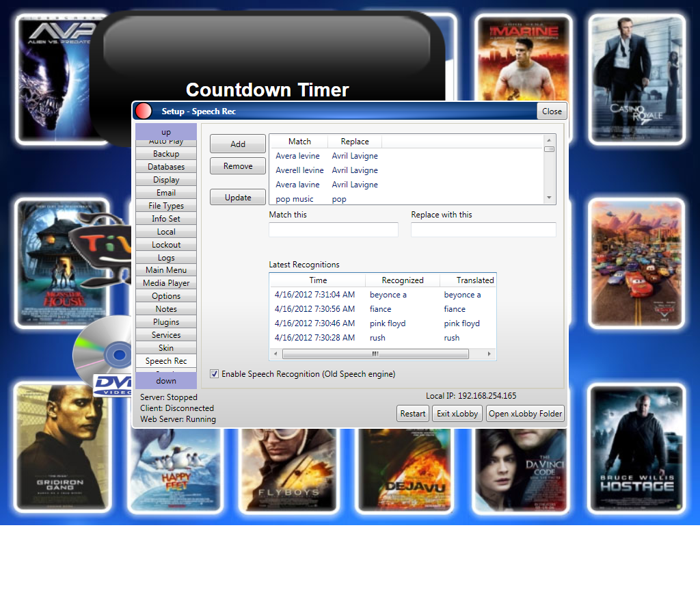Select the 'pop music' match row

tap(407, 199)
